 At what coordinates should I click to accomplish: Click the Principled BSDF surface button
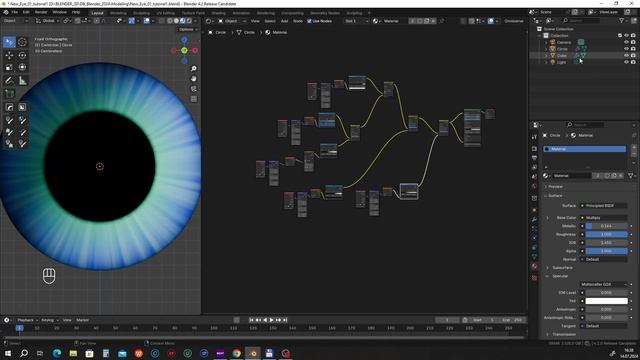[x=604, y=206]
